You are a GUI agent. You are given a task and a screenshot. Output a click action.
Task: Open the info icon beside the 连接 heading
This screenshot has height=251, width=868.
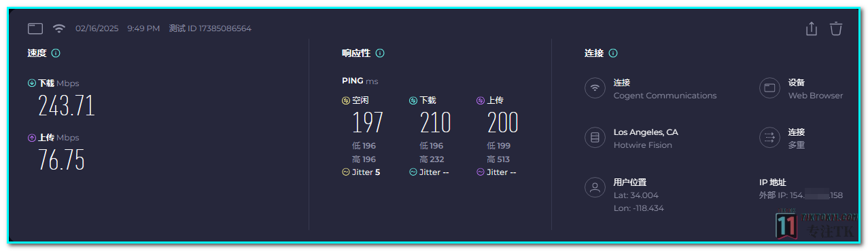pos(613,53)
